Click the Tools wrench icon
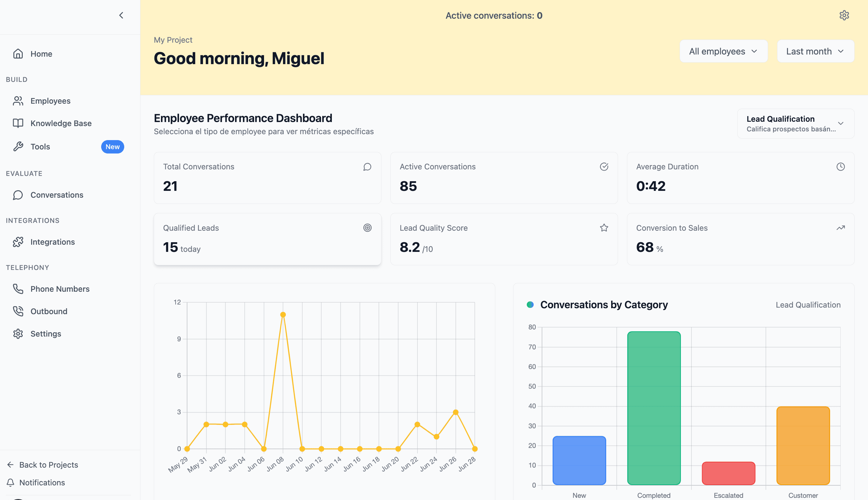Screen dimensions: 868x500 [18, 147]
